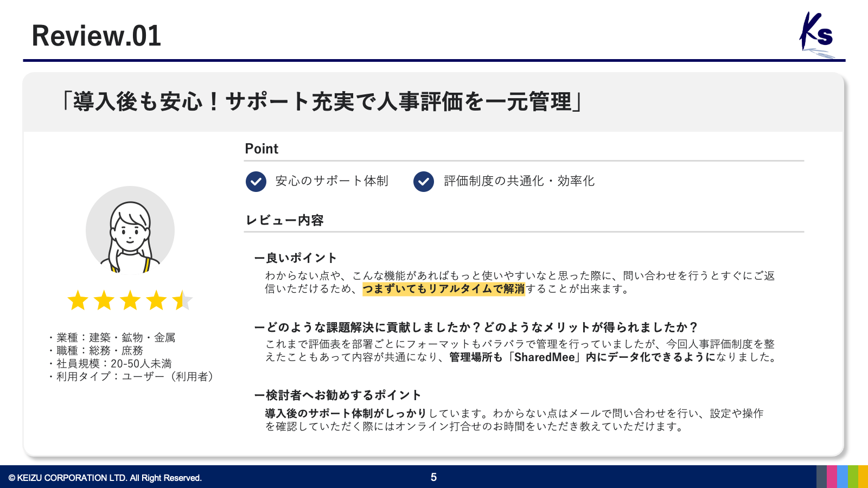Select the Review.01 slide title

click(x=97, y=36)
